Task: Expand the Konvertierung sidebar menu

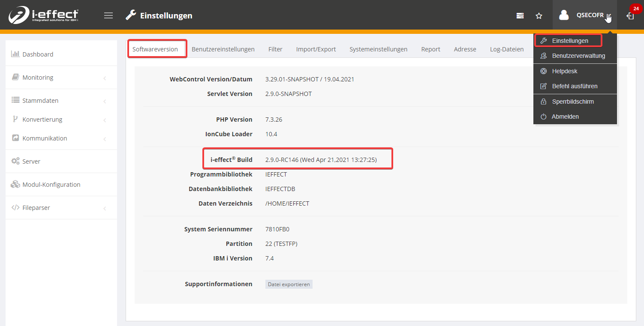Action: 42,120
